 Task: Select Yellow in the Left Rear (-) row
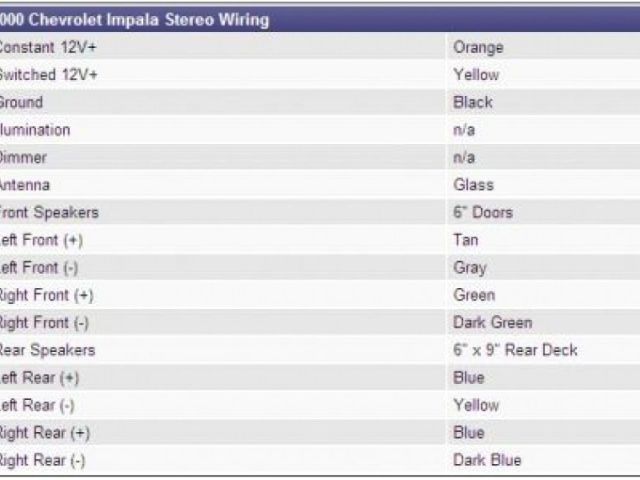[x=476, y=405]
